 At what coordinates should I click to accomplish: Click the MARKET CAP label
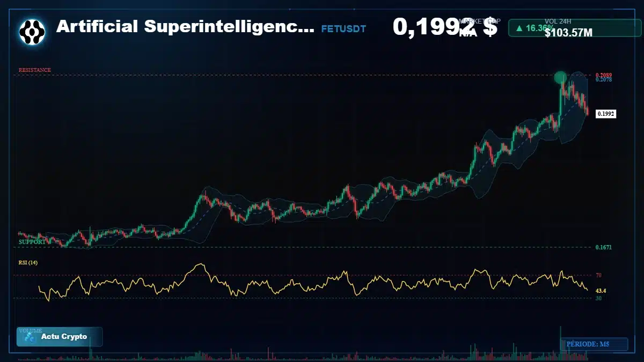coord(480,21)
